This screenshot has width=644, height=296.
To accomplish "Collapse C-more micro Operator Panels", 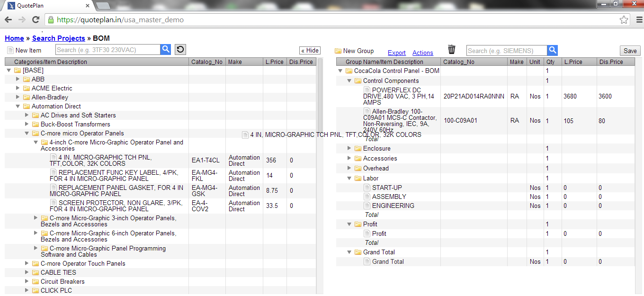I will (x=27, y=133).
